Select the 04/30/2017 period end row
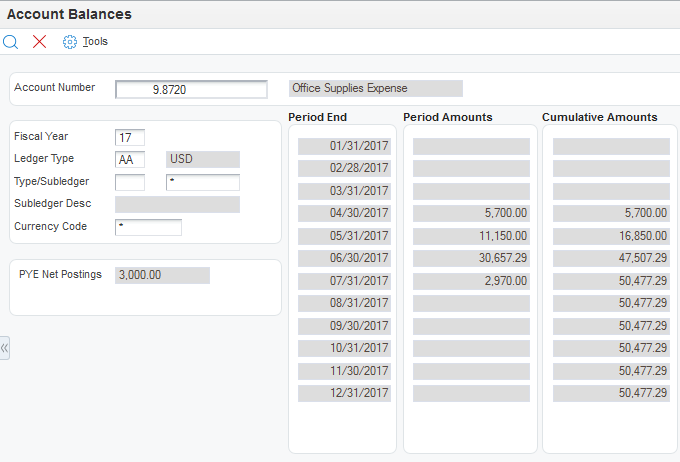Screen dimensions: 680x462 pyautogui.click(x=345, y=213)
